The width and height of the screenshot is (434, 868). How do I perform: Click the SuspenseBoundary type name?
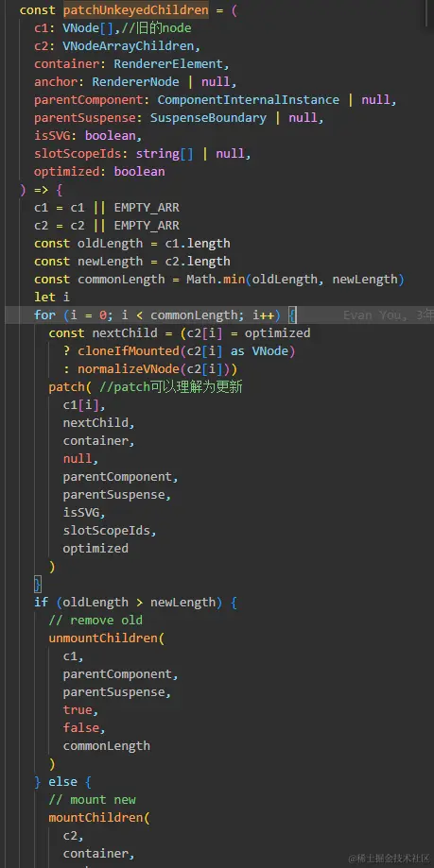point(208,118)
